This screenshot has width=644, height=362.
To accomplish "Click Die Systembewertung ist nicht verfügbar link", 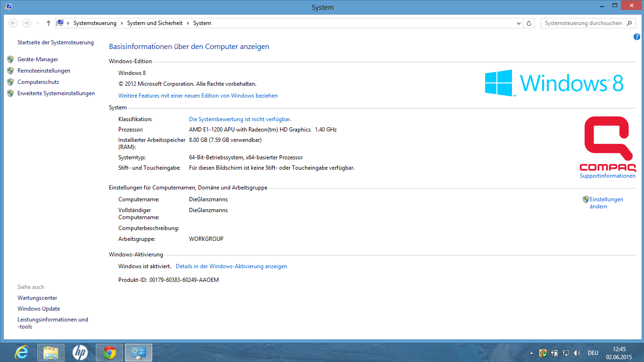I will pyautogui.click(x=240, y=119).
